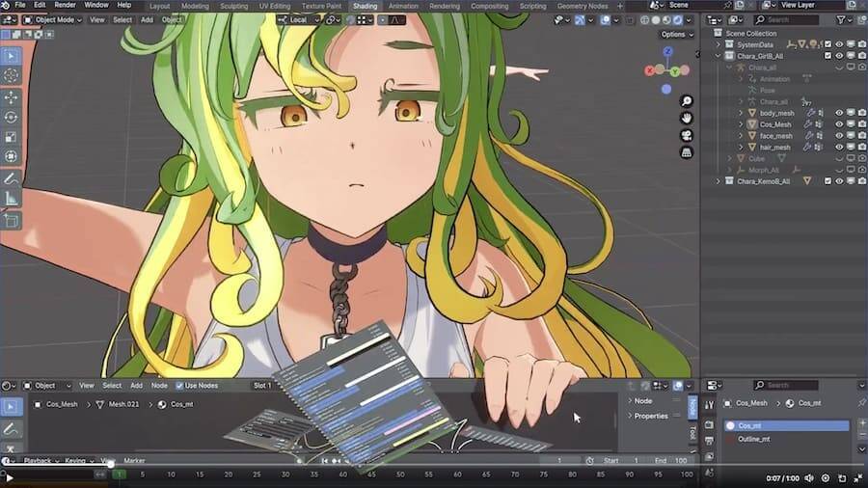Switch to the Animation workspace tab
Image resolution: width=868 pixels, height=488 pixels.
tap(403, 6)
